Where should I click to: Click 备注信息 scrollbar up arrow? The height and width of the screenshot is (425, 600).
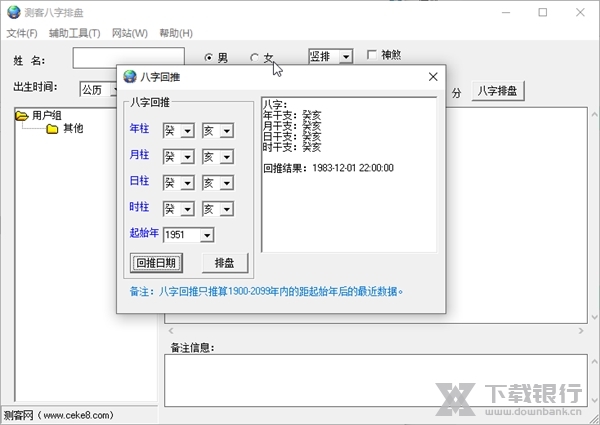(594, 361)
